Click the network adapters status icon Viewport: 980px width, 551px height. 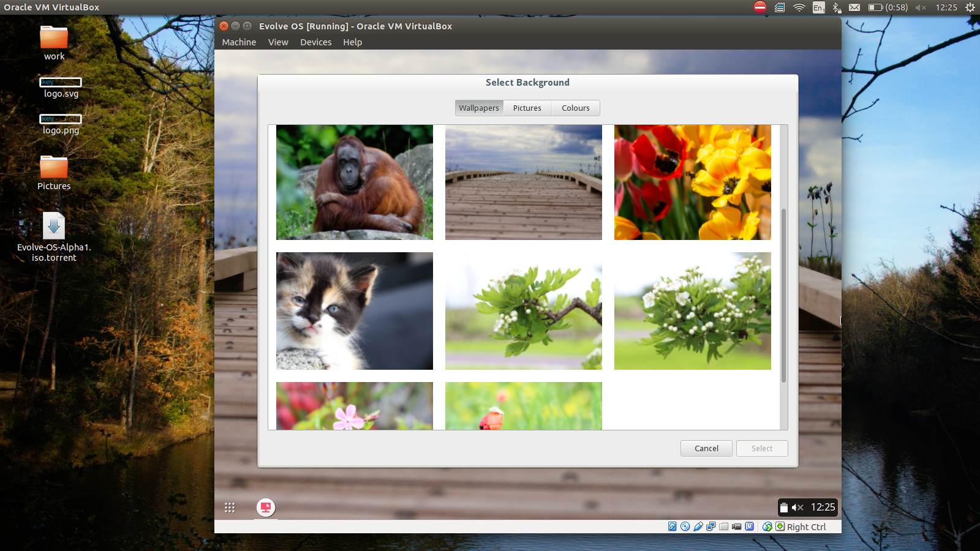tap(710, 527)
